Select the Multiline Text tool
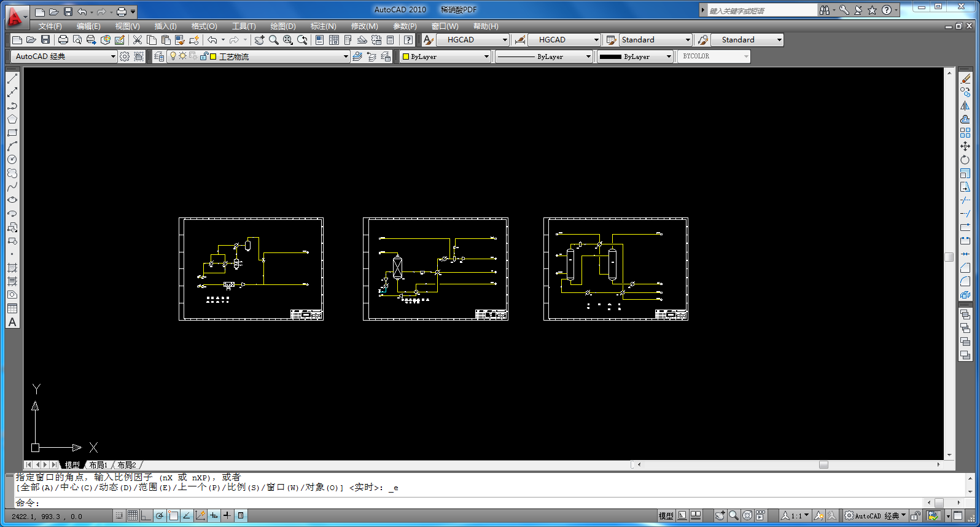The height and width of the screenshot is (527, 980). click(12, 322)
